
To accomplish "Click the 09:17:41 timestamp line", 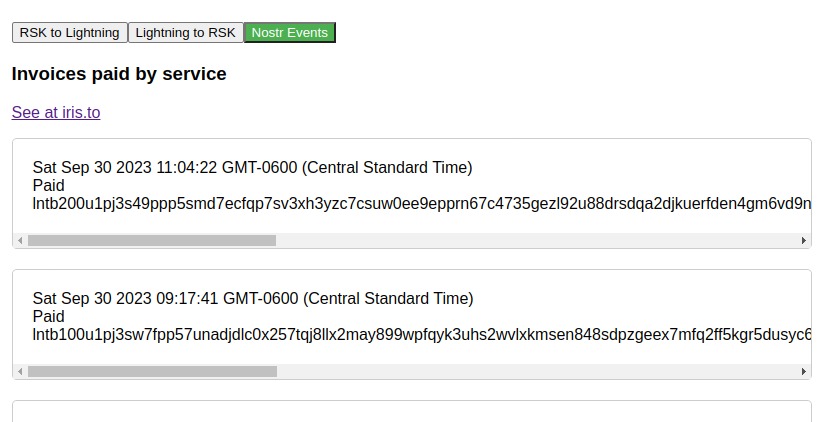I will tap(253, 299).
